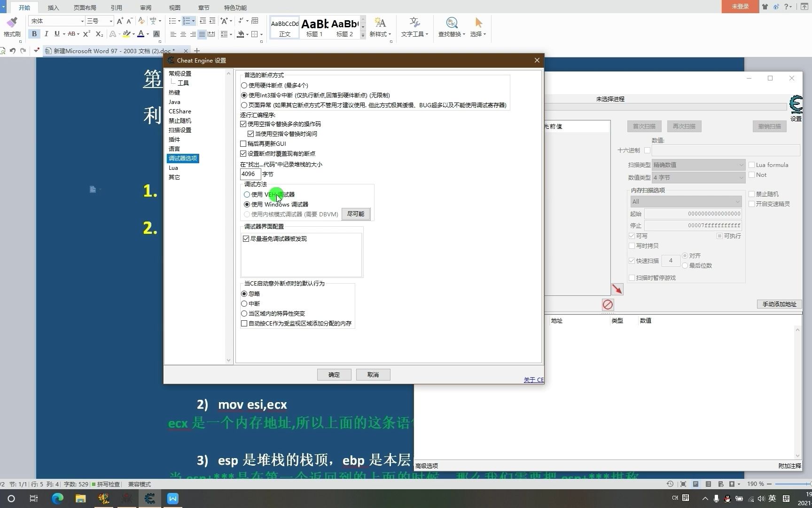Select Lua in settings tree
The height and width of the screenshot is (508, 812).
point(173,168)
